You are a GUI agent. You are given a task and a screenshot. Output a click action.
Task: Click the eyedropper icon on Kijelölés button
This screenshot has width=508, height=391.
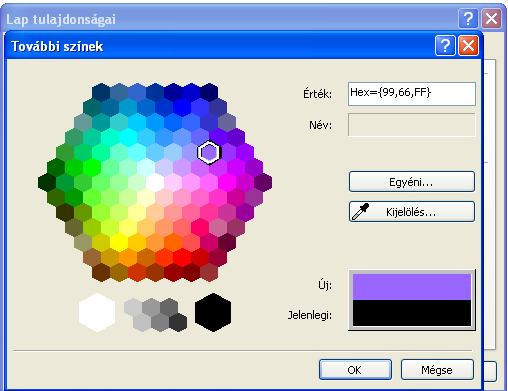click(x=360, y=212)
